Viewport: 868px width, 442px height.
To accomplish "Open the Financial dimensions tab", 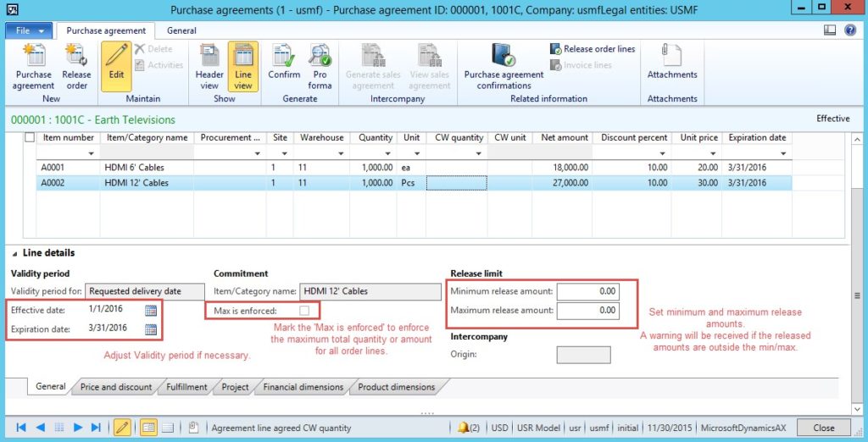I will tap(303, 387).
